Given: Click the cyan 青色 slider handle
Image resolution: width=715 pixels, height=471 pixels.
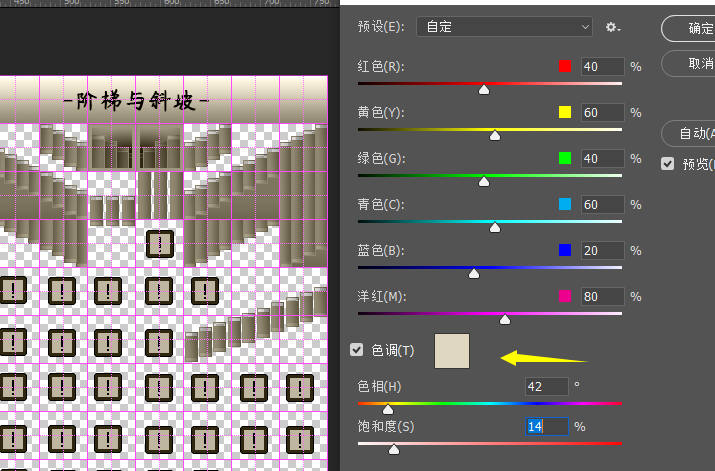Looking at the screenshot, I should (x=495, y=228).
